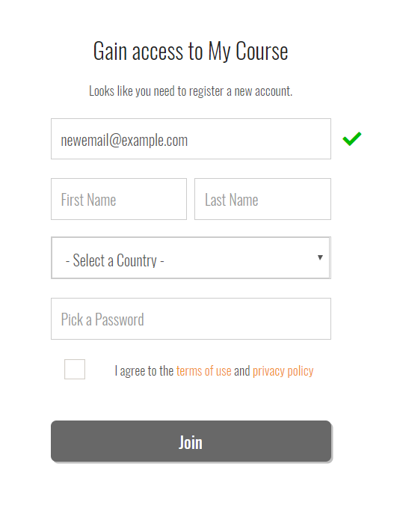Screen dimensions: 394x532
Task: Click the 'Gain access to My Course' heading
Action: point(191,51)
